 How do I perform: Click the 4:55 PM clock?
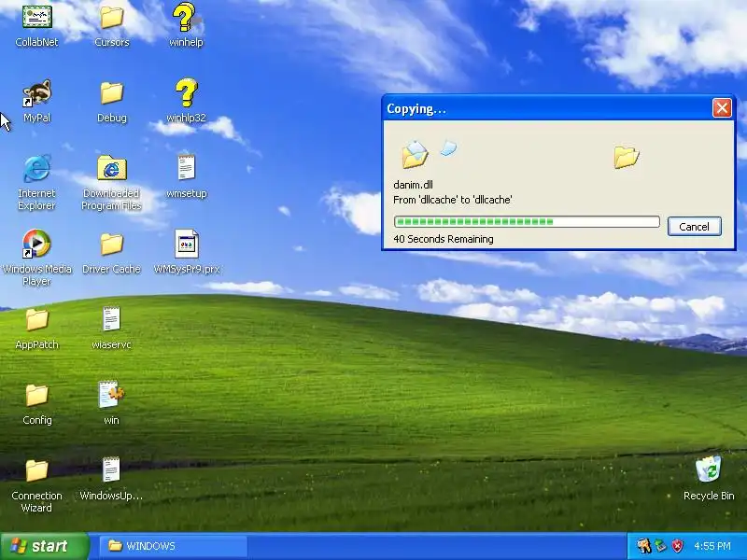click(712, 546)
